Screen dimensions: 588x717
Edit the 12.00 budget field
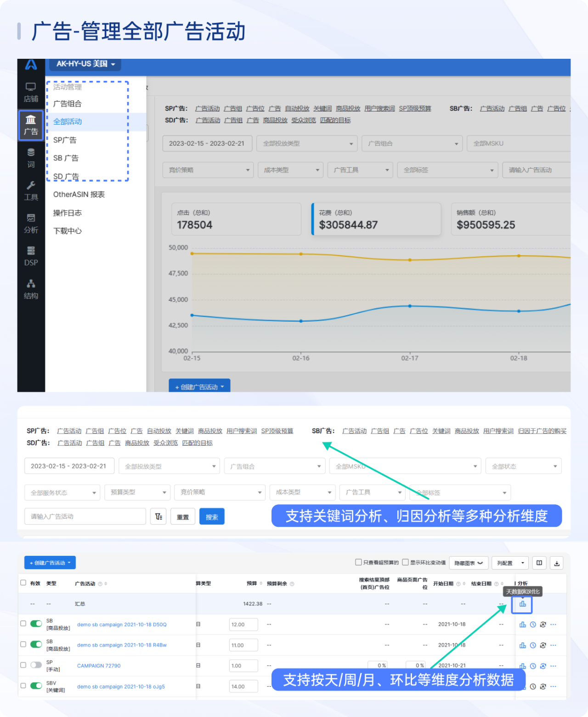243,625
